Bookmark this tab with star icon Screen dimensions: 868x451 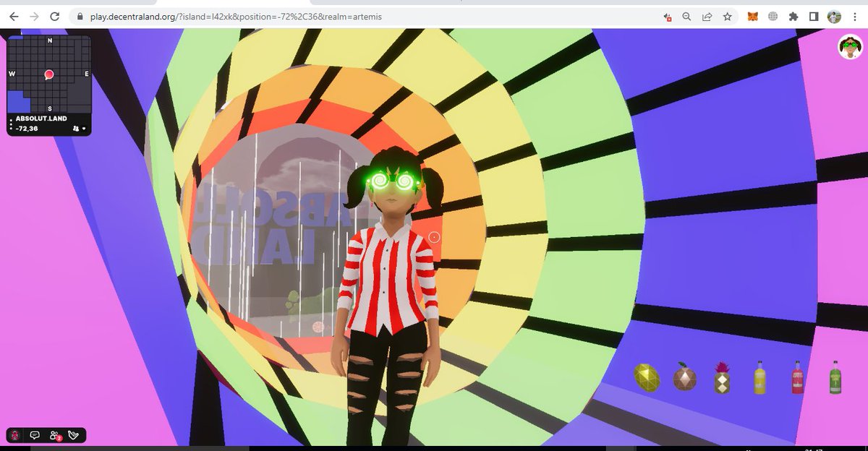point(727,16)
